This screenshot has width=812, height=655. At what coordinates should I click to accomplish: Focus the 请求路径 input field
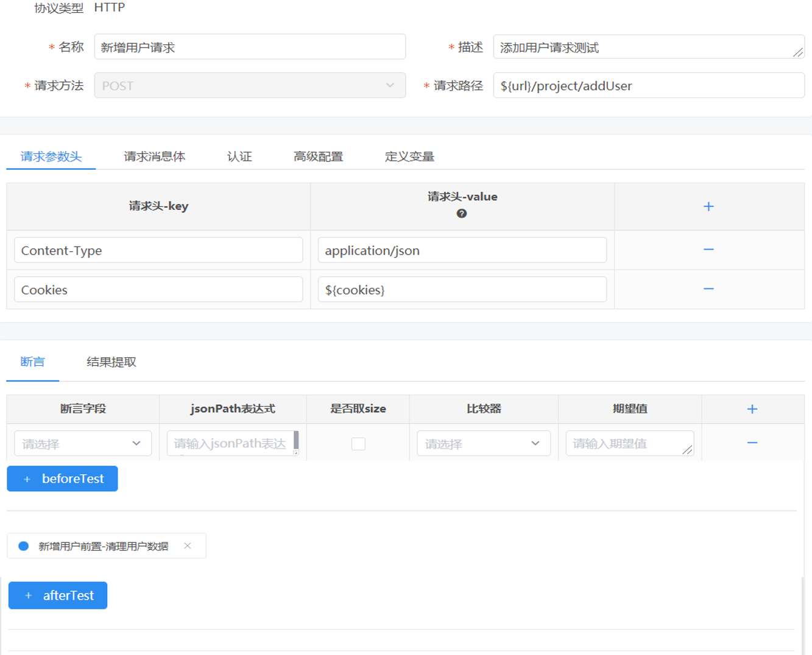649,85
